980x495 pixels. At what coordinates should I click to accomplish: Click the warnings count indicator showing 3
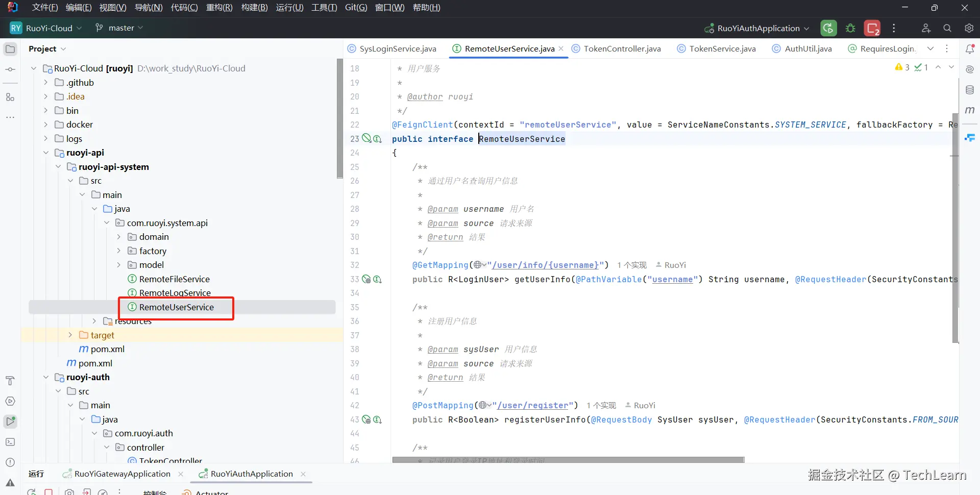pos(902,67)
